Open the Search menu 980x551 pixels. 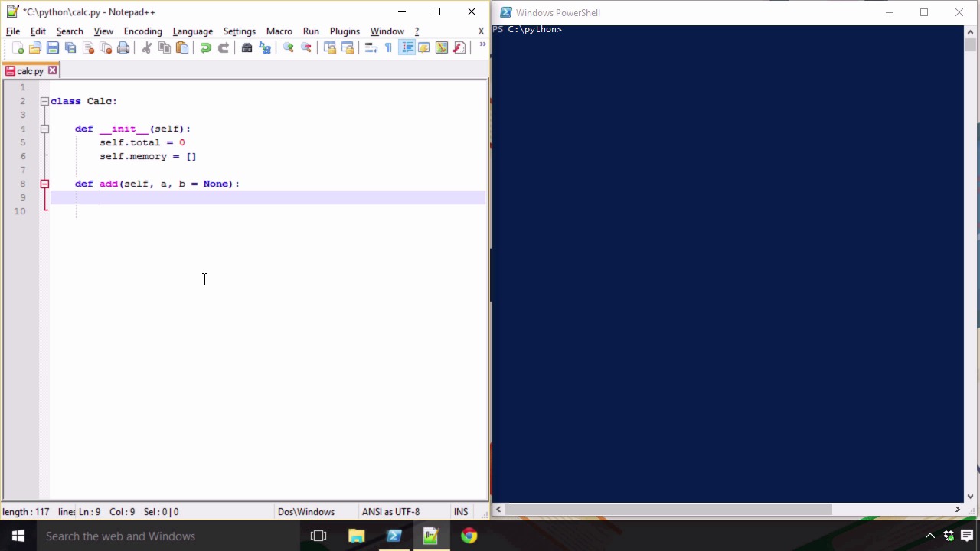tap(70, 31)
